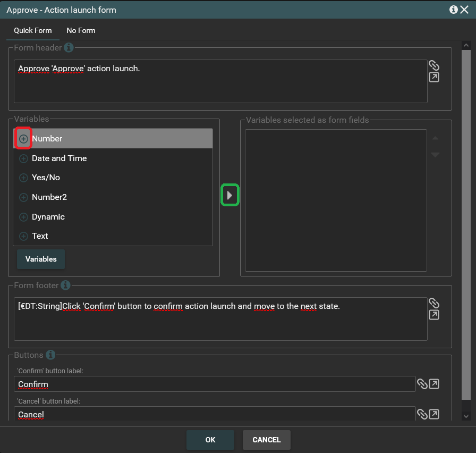Click info icon next to Buttons section

click(51, 355)
